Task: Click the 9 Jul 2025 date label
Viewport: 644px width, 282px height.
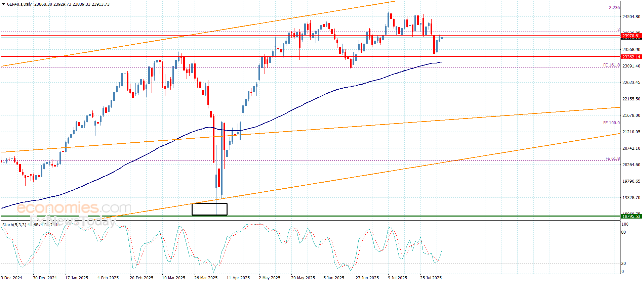Action: pyautogui.click(x=397, y=278)
